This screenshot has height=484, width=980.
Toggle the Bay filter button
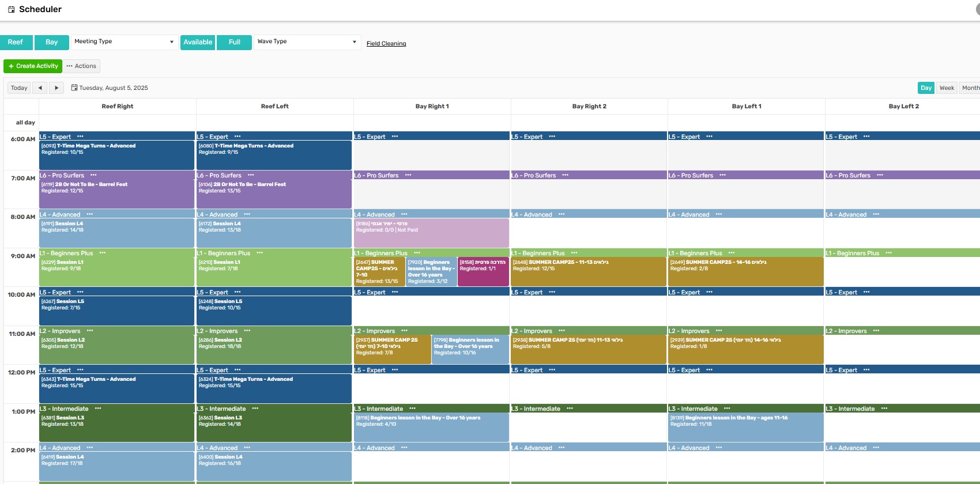point(51,42)
